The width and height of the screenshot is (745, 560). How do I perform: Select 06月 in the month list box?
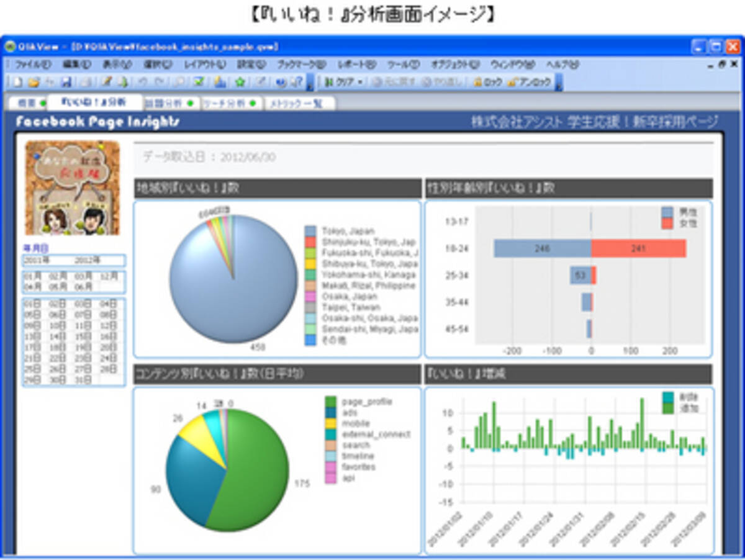83,287
